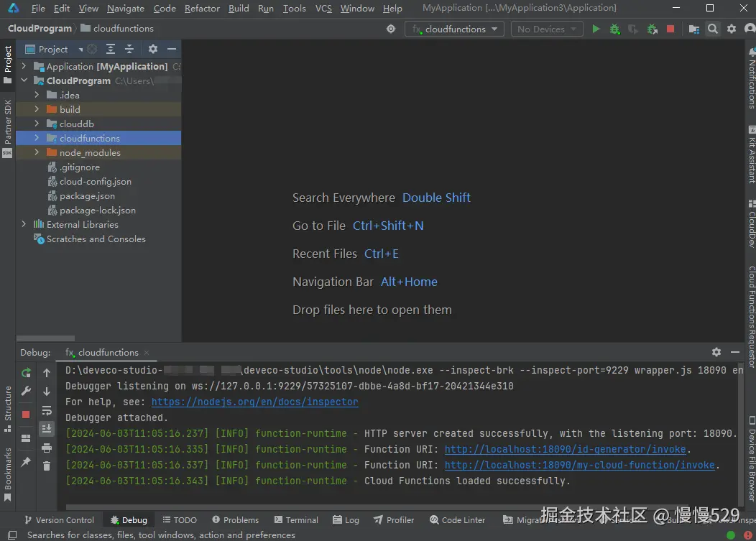Open Project panel options gear
Viewport: 756px width, 541px height.
click(153, 49)
